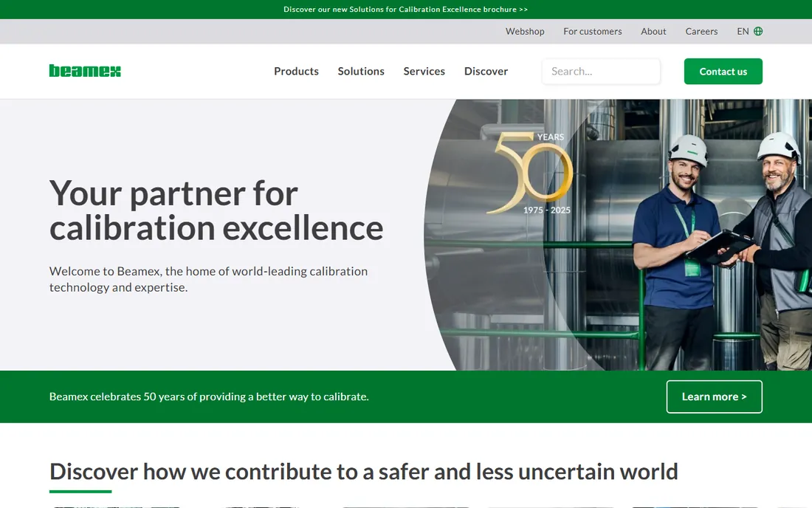Go to the Webshop link
812x508 pixels.
tap(525, 31)
